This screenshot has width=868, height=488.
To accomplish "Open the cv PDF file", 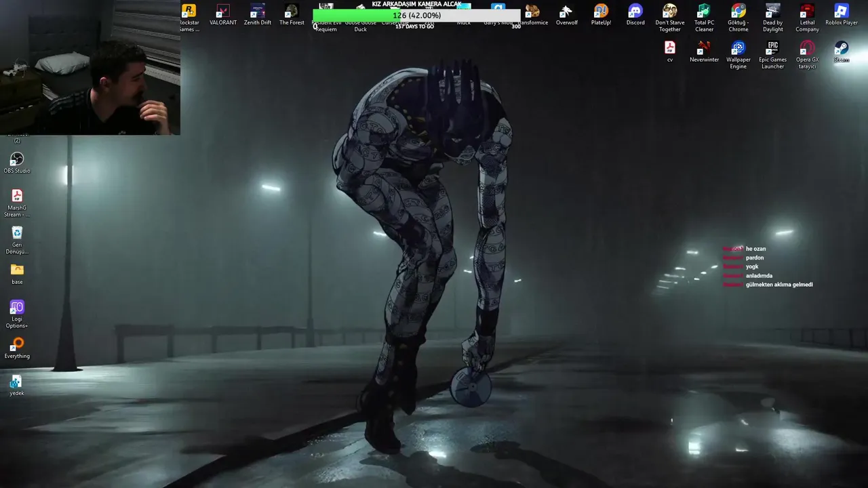I will click(x=670, y=52).
